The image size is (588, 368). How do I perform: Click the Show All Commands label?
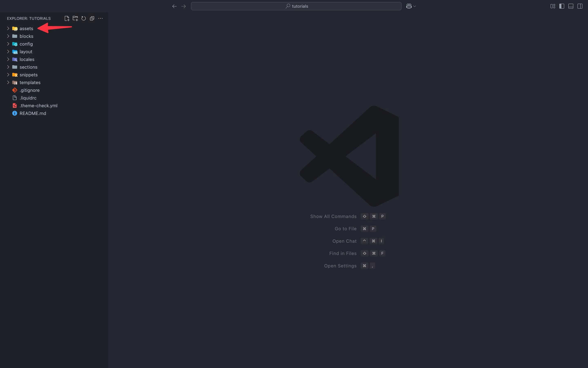tap(333, 216)
